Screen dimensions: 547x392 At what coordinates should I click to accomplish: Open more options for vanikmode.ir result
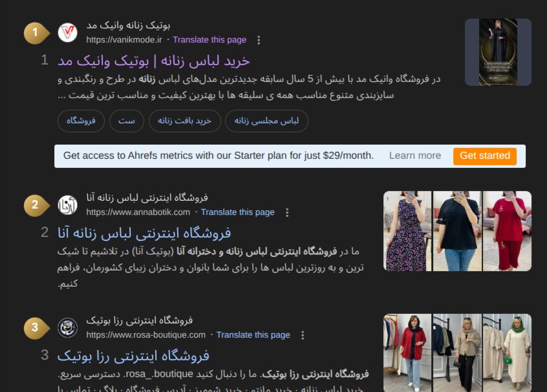click(x=259, y=40)
